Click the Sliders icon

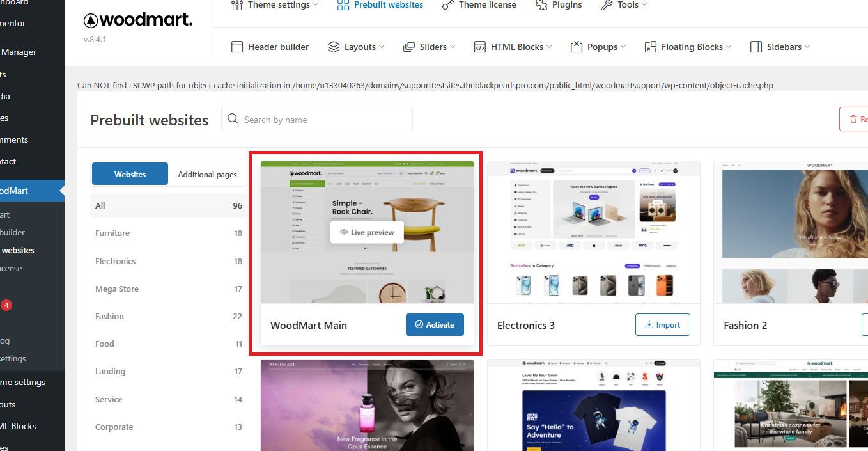click(x=409, y=47)
